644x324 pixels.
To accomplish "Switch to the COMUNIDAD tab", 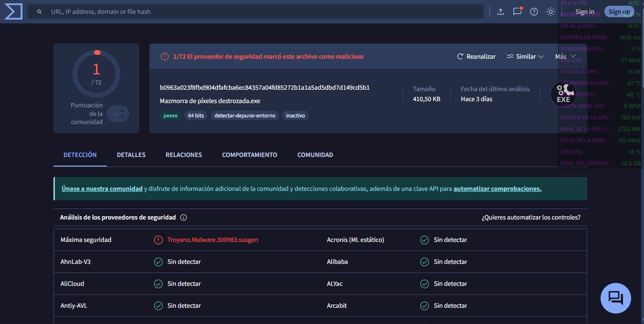I will 315,155.
